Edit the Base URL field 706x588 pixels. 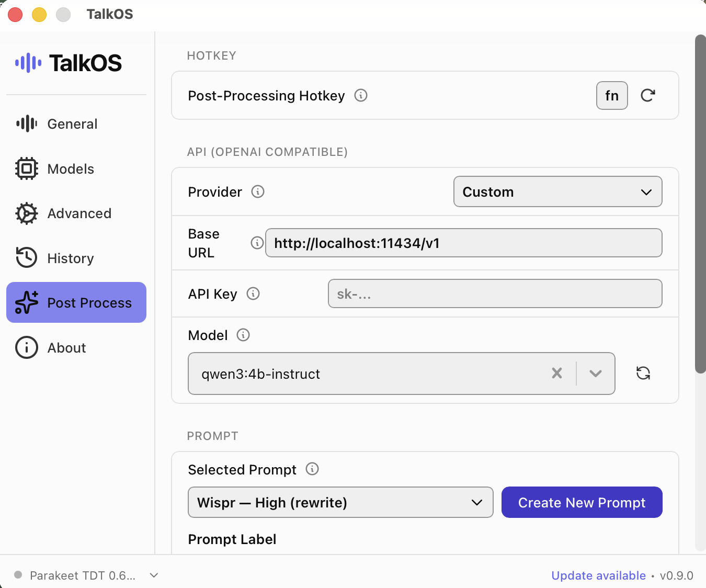[464, 243]
